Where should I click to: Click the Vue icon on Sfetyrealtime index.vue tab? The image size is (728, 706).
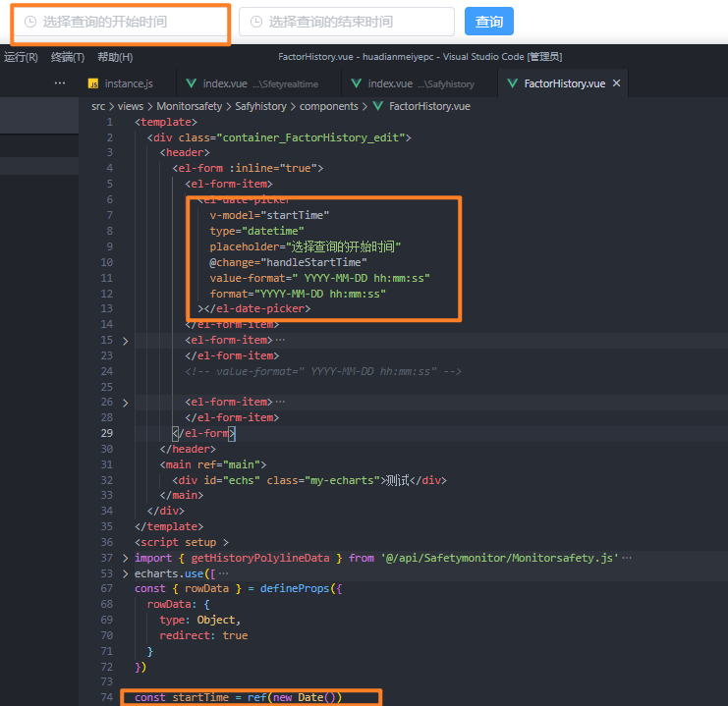tap(191, 83)
